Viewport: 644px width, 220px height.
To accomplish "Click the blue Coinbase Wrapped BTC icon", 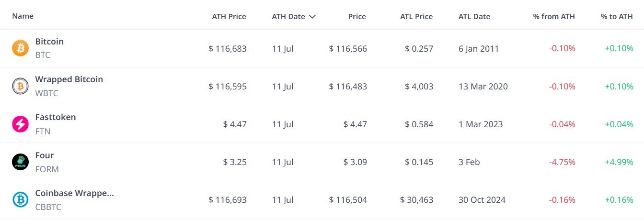I will [20, 200].
